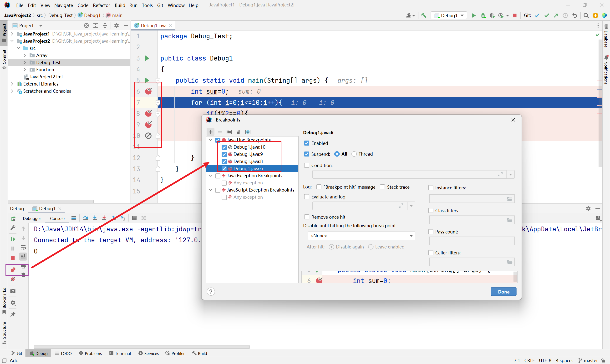Click the Git commit checkmark icon
Viewport: 610px width, 364px height.
(546, 15)
